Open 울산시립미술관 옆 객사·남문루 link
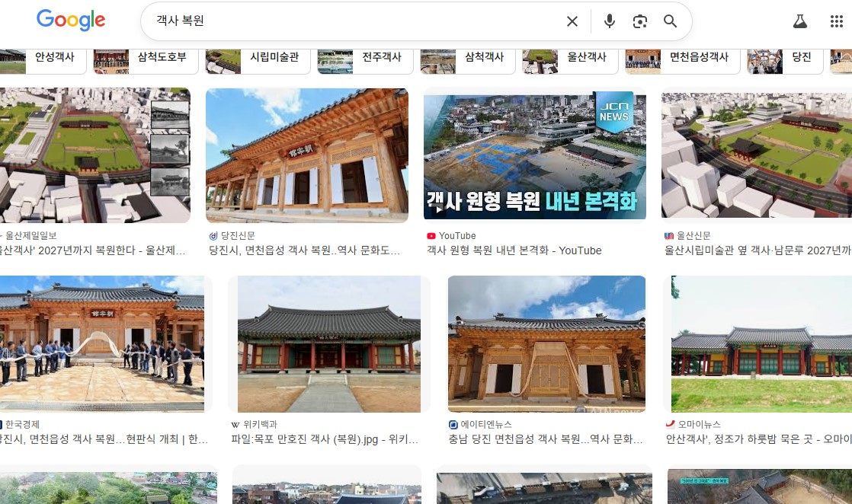This screenshot has height=504, width=852. click(x=758, y=250)
